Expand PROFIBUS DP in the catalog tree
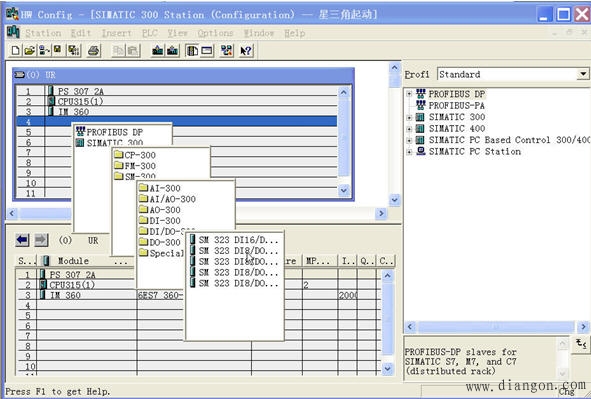The image size is (591, 399). click(x=409, y=94)
